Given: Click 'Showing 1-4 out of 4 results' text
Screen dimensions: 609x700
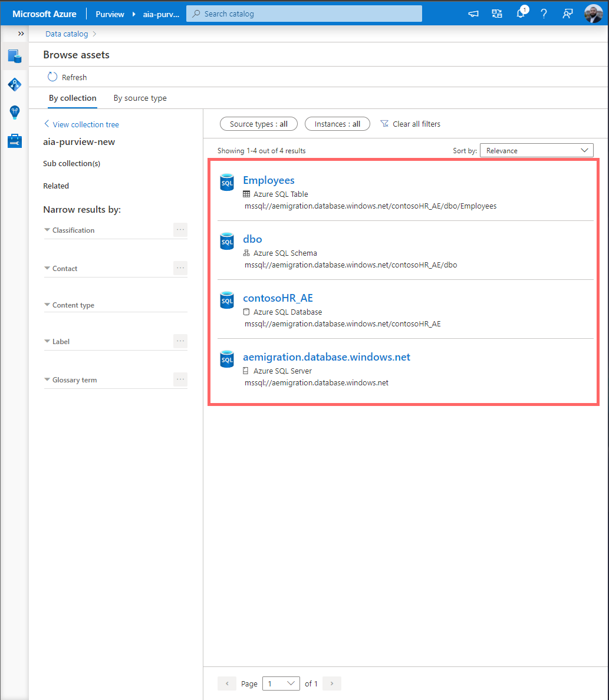Looking at the screenshot, I should (x=261, y=151).
